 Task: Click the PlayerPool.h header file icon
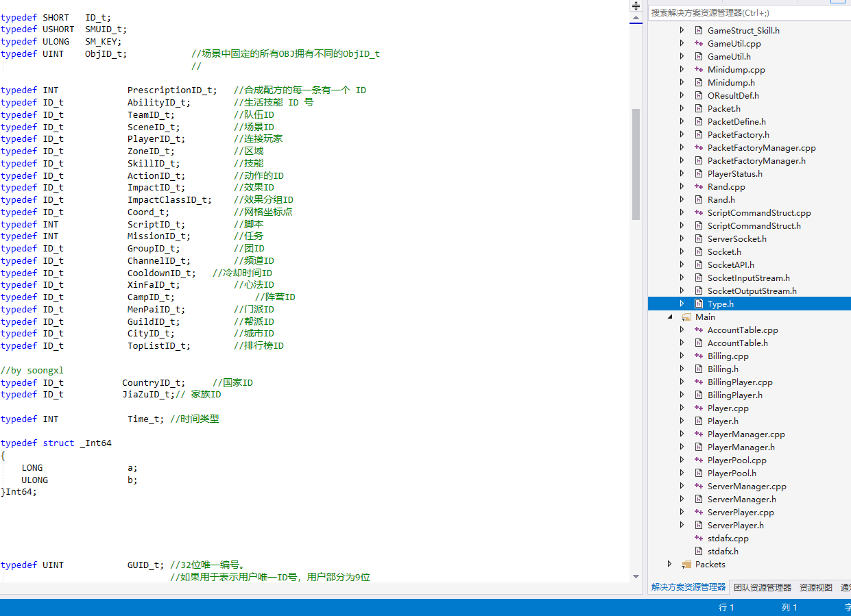pos(699,473)
